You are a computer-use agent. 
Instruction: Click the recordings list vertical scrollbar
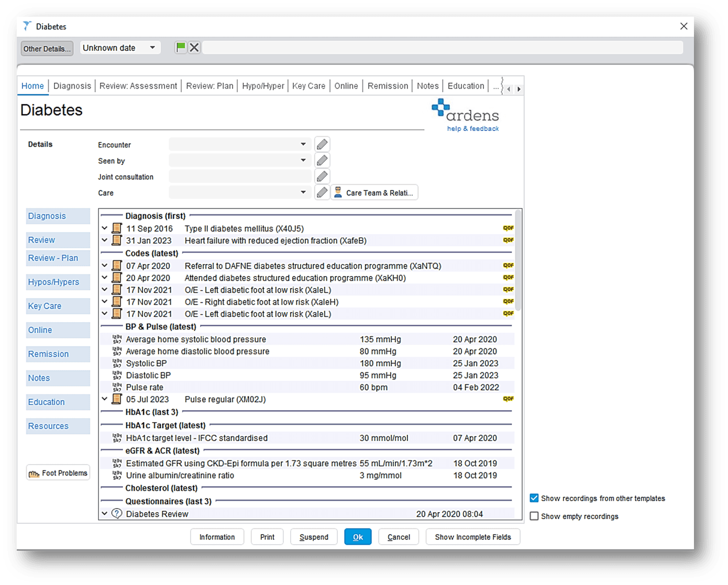click(x=519, y=260)
